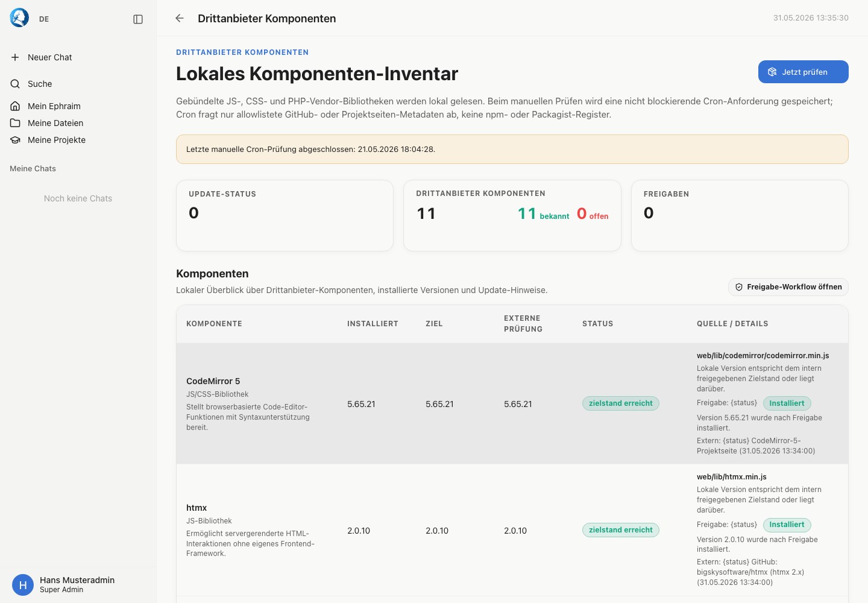
Task: Click the Jetzt prüfen button
Action: click(x=803, y=72)
